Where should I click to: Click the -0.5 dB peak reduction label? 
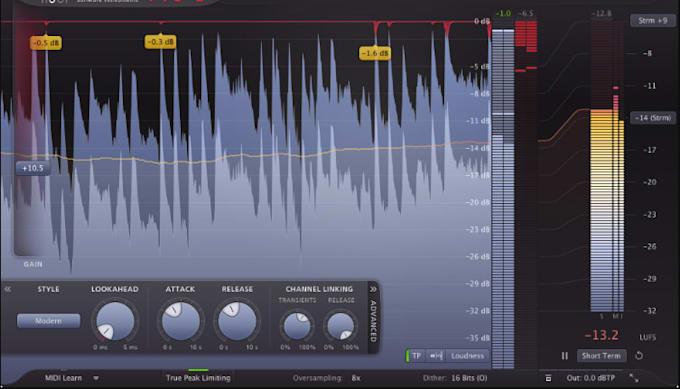point(46,43)
